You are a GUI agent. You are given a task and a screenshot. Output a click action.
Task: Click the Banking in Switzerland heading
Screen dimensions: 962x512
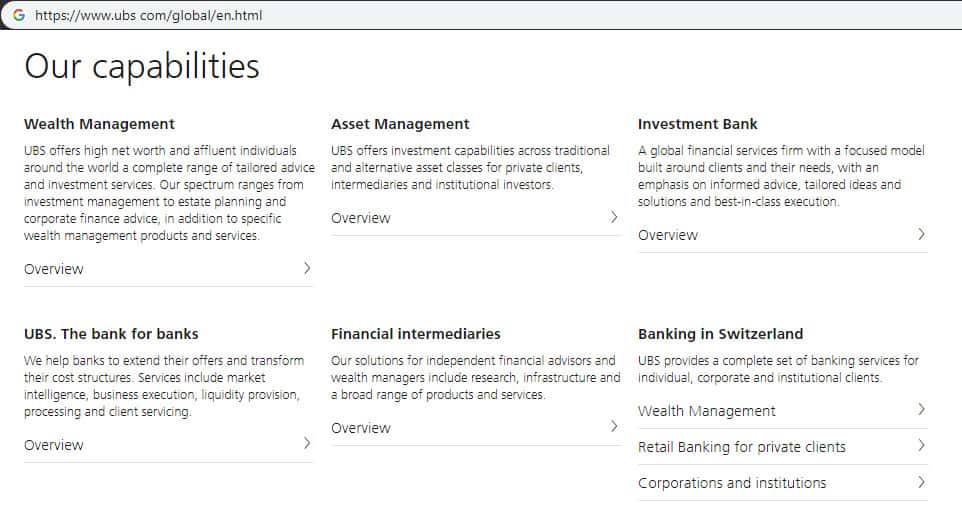[720, 334]
